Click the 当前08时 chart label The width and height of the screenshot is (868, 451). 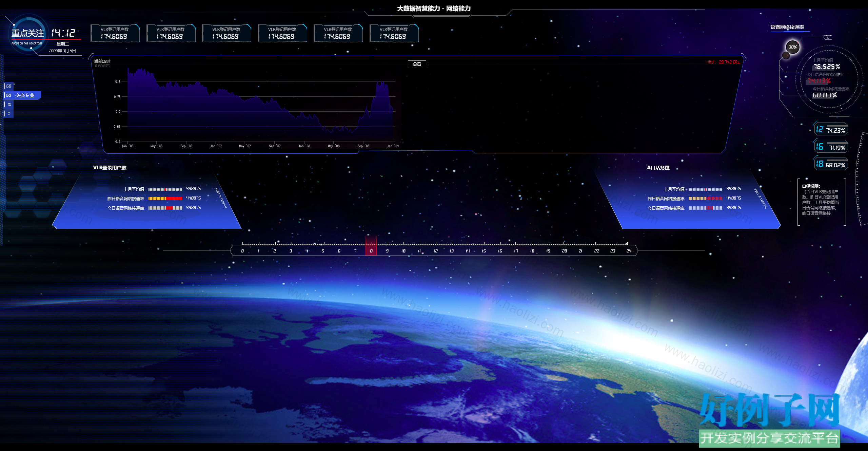tap(102, 61)
